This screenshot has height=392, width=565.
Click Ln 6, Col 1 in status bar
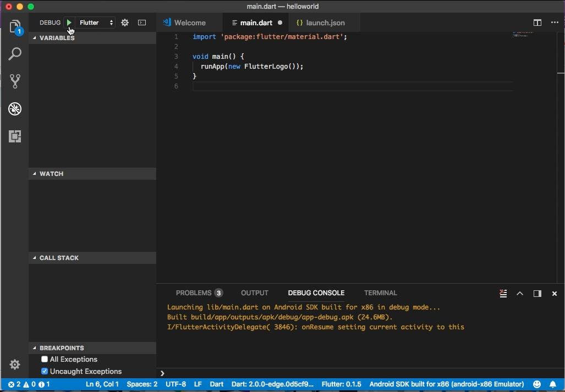coord(102,384)
